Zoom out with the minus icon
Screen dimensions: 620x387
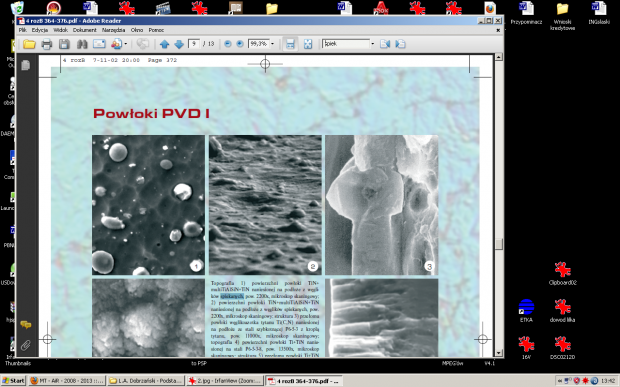[x=227, y=44]
